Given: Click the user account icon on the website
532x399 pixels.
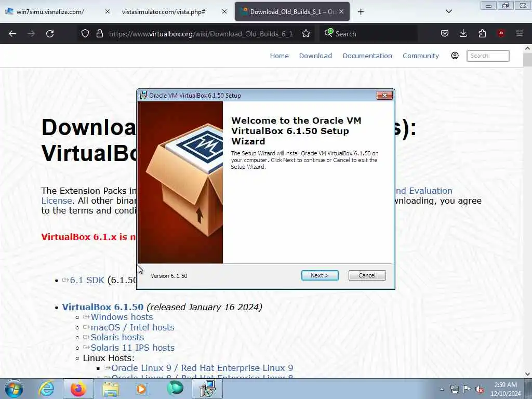Looking at the screenshot, I should click(x=455, y=56).
